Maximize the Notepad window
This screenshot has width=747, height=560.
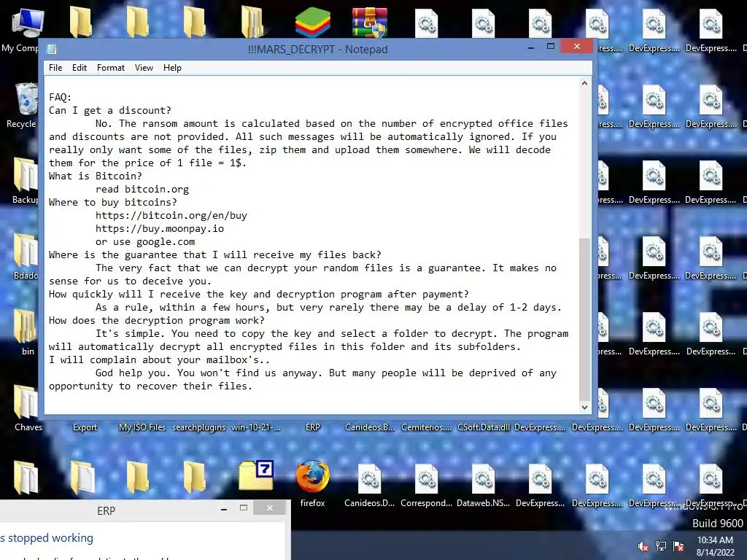point(551,47)
